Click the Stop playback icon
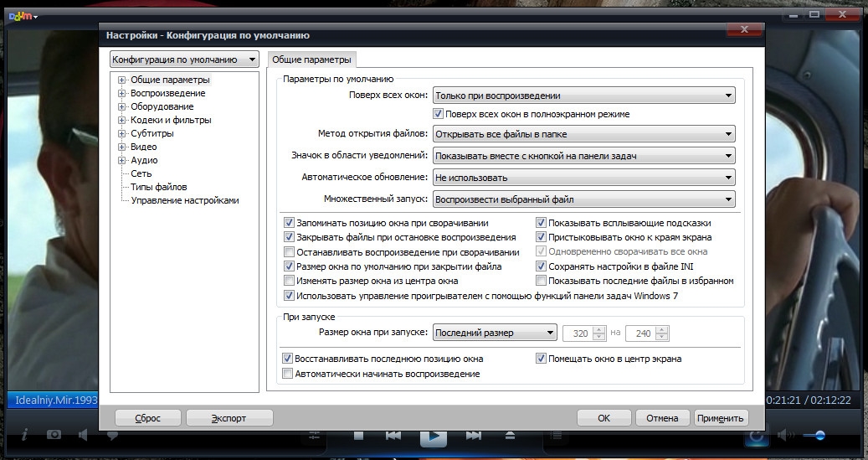The height and width of the screenshot is (460, 868). [x=358, y=436]
